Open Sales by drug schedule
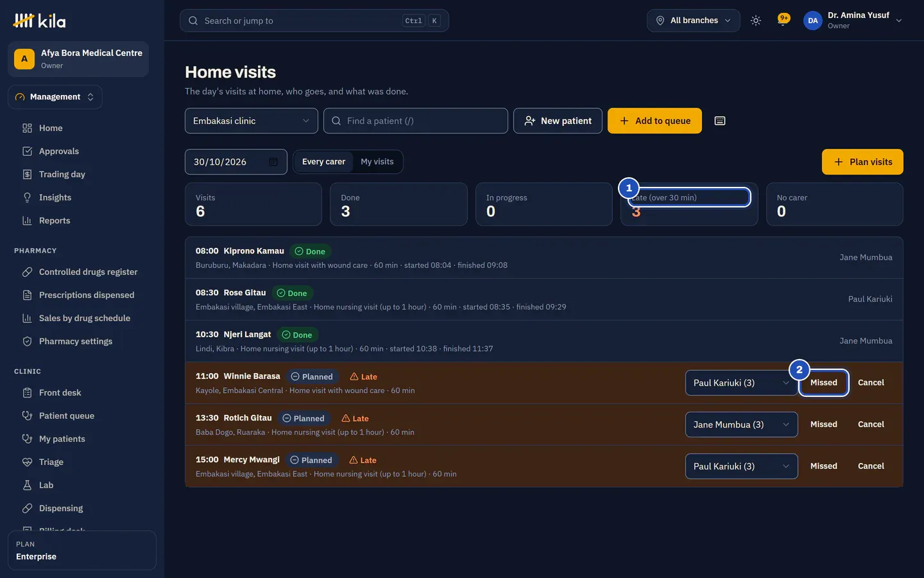Screen dimensions: 924x578 coord(82,318)
